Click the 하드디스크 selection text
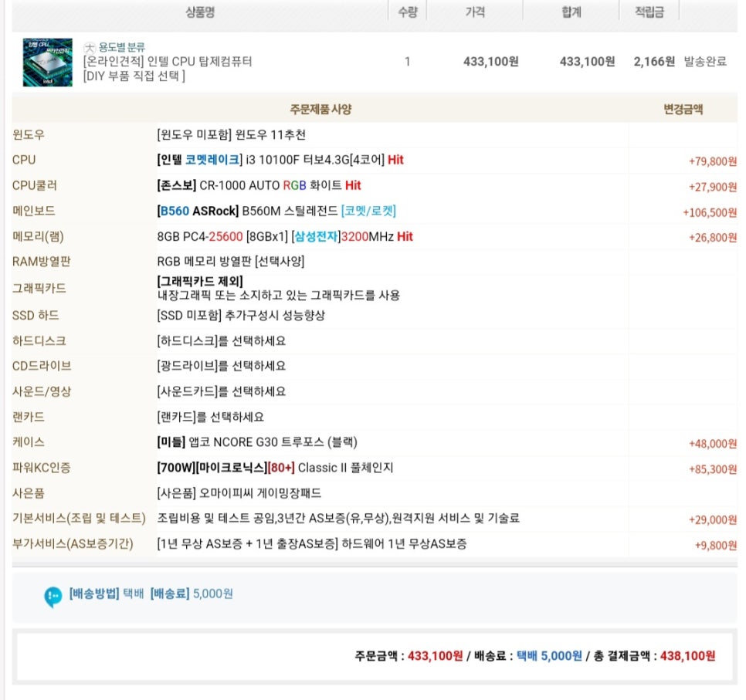 pos(221,341)
